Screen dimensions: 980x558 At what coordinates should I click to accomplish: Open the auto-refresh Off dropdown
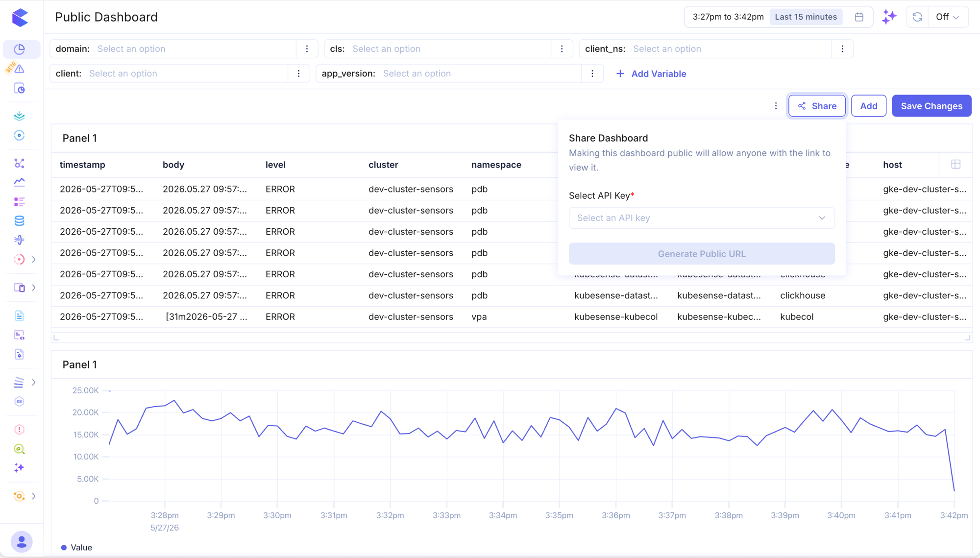[947, 17]
